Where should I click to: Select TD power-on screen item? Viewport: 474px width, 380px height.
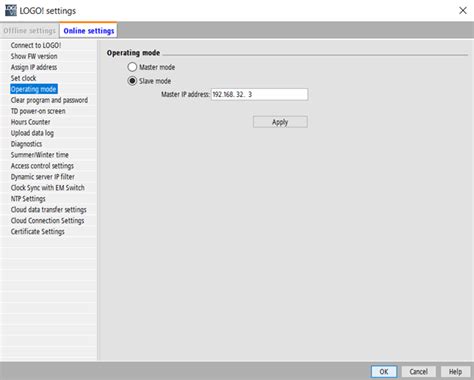(x=38, y=111)
